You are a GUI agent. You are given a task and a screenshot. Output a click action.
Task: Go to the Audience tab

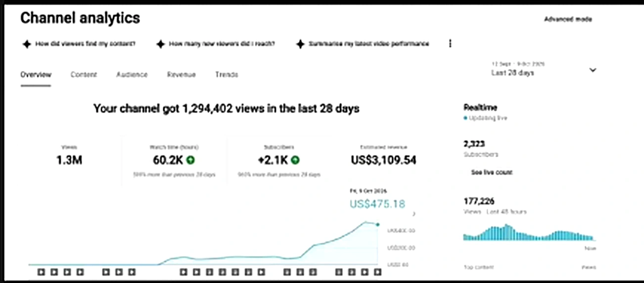coord(132,75)
